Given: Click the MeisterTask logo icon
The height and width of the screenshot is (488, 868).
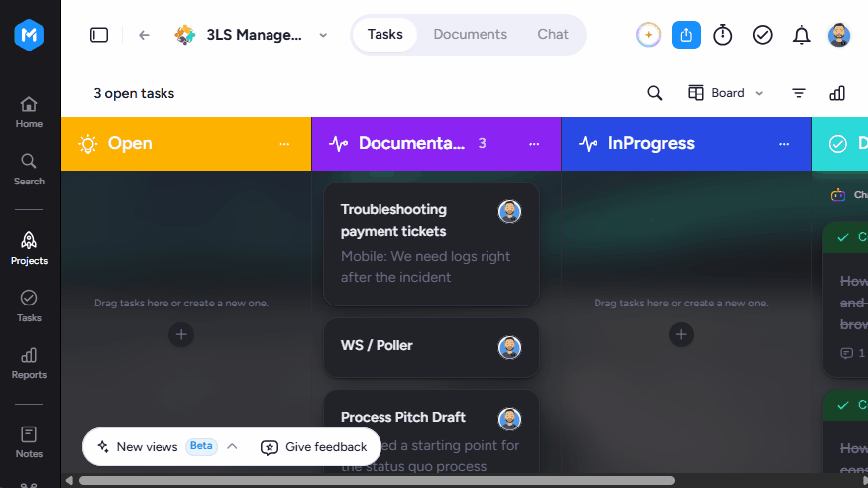Looking at the screenshot, I should pyautogui.click(x=29, y=35).
